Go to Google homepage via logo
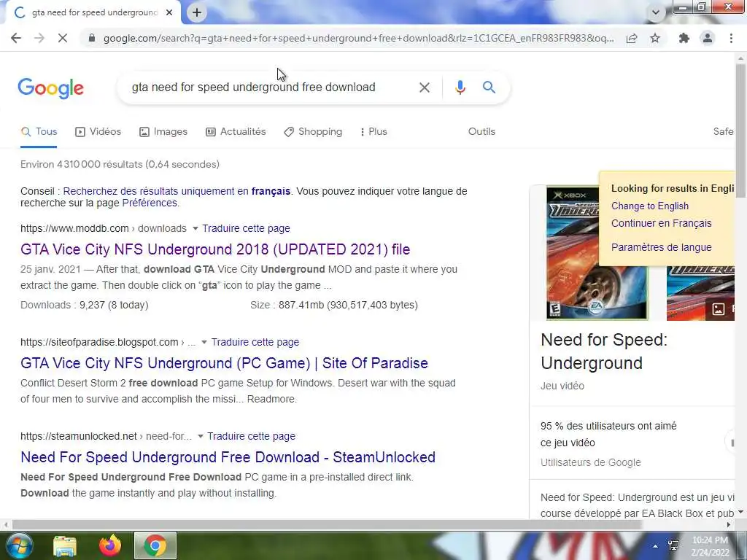Image resolution: width=747 pixels, height=560 pixels. (51, 88)
